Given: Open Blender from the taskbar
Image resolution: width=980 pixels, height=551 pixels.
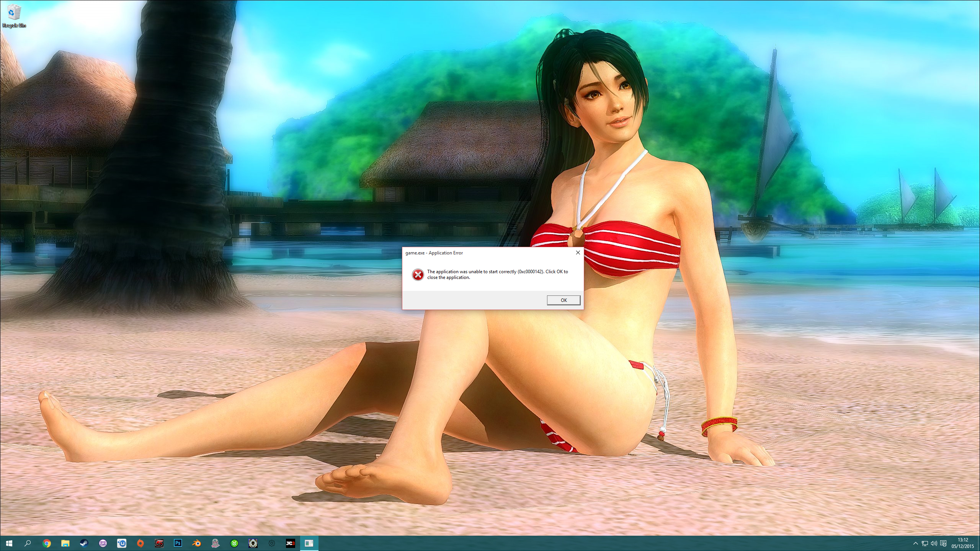Looking at the screenshot, I should coord(197,543).
